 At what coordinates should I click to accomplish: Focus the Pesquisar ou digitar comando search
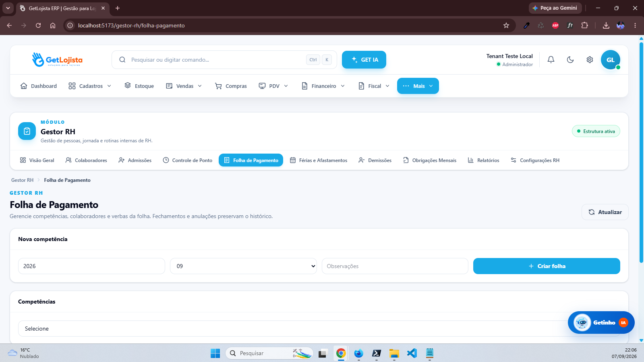pyautogui.click(x=224, y=60)
